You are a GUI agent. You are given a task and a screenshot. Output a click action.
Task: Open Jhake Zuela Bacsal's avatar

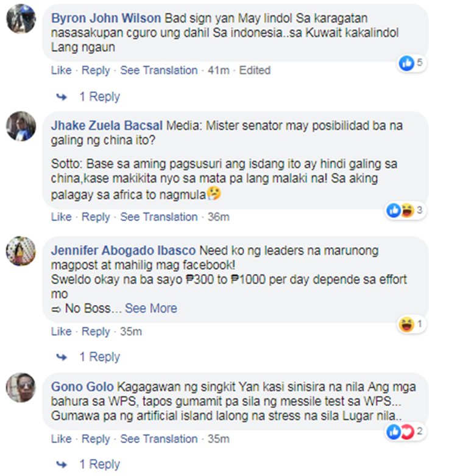click(x=21, y=126)
